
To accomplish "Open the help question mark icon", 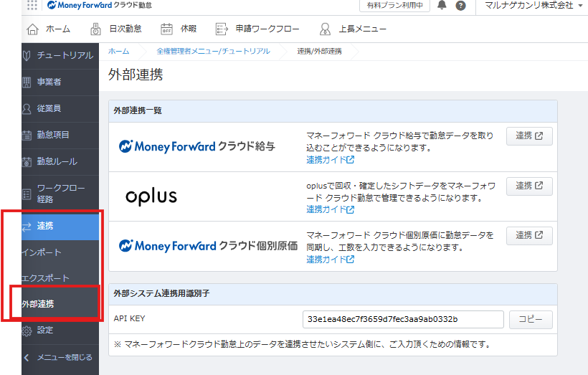I will pos(460,6).
